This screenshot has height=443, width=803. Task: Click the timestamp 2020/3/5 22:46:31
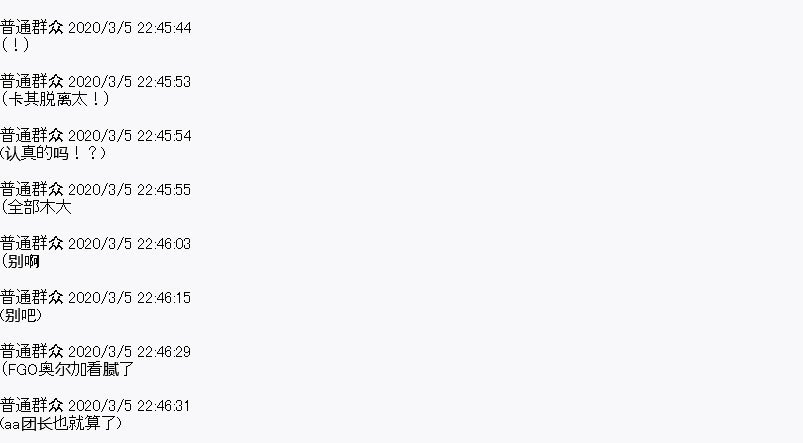(130, 406)
